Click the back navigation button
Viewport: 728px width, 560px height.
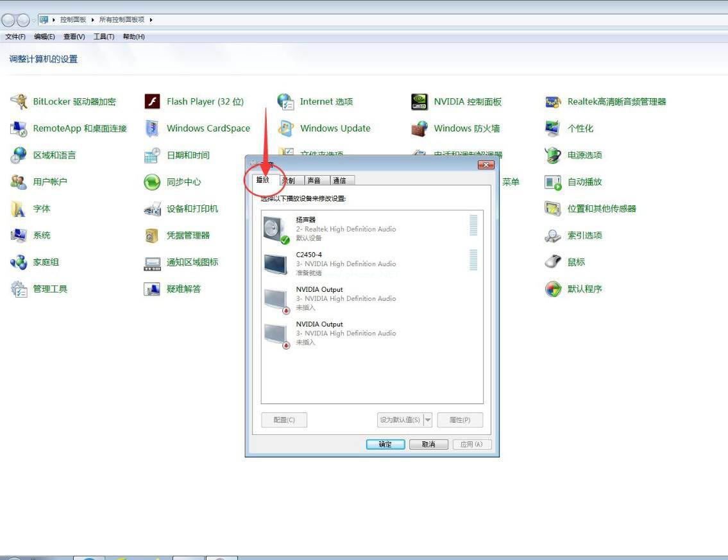tap(8, 20)
